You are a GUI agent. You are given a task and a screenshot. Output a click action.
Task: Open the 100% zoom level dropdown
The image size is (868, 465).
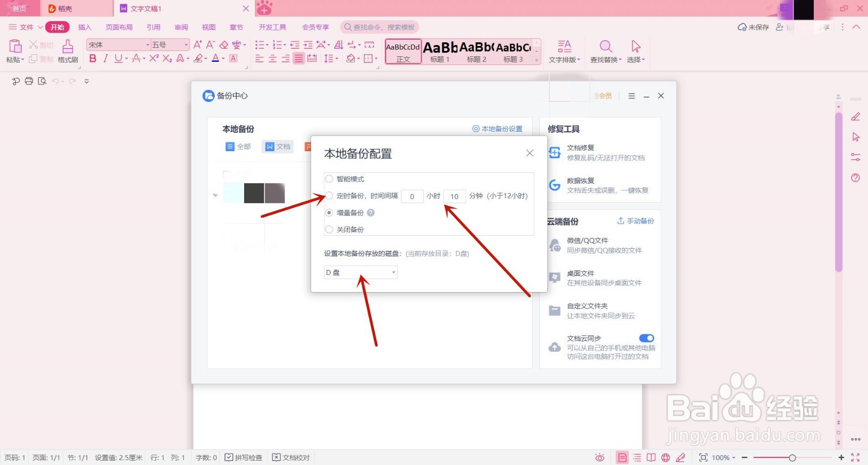pyautogui.click(x=724, y=457)
